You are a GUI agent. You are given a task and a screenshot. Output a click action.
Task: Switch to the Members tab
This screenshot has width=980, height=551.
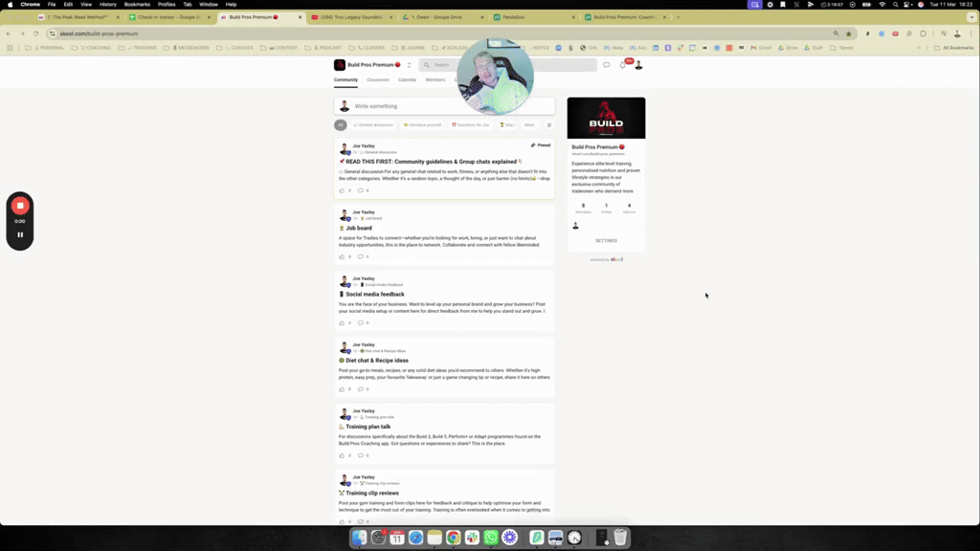(x=435, y=80)
